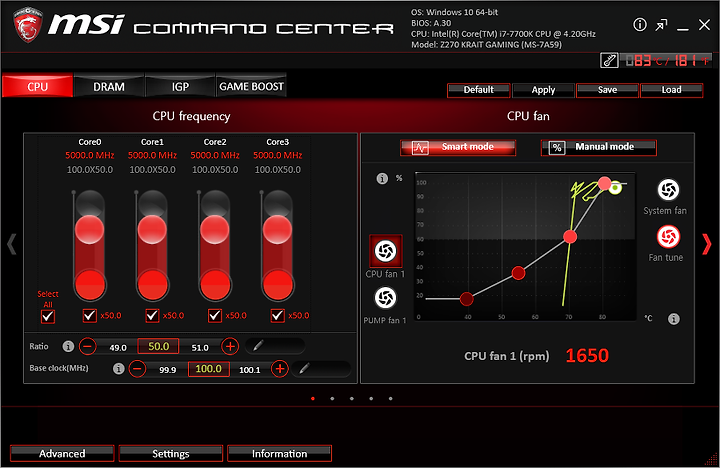Open the Settings button
The width and height of the screenshot is (720, 468).
pos(171,453)
